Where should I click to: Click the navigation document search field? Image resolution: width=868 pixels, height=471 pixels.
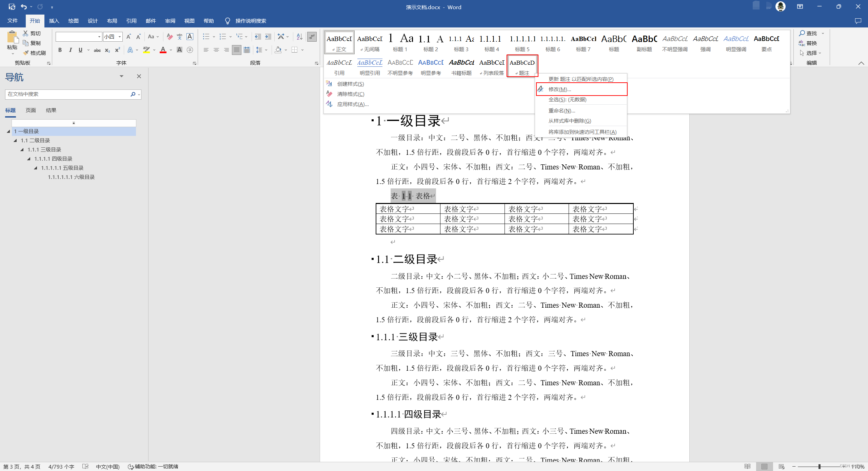(68, 94)
